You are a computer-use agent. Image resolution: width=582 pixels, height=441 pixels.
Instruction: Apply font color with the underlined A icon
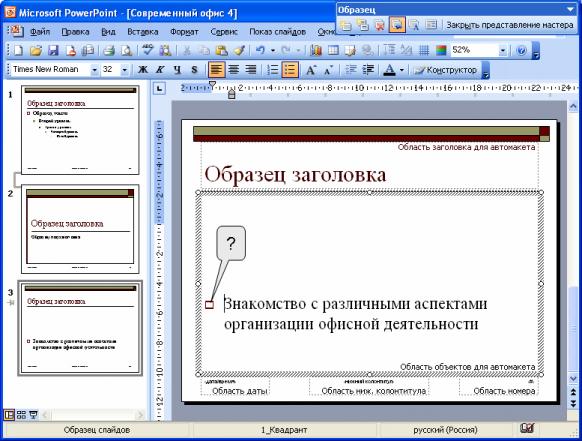389,70
